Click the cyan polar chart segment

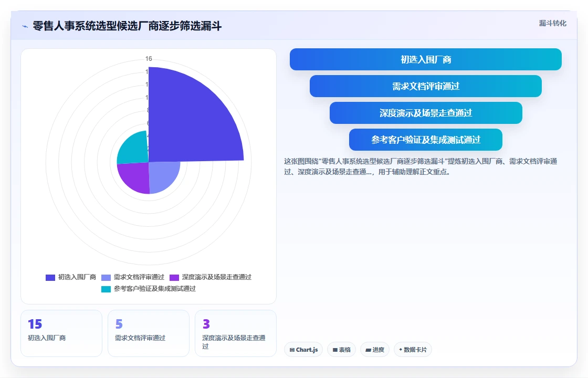click(135, 149)
